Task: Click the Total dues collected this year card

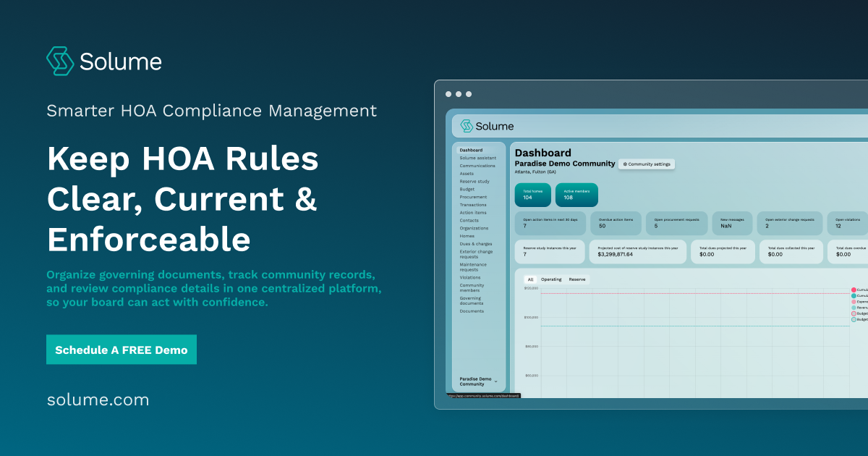Action: click(791, 251)
